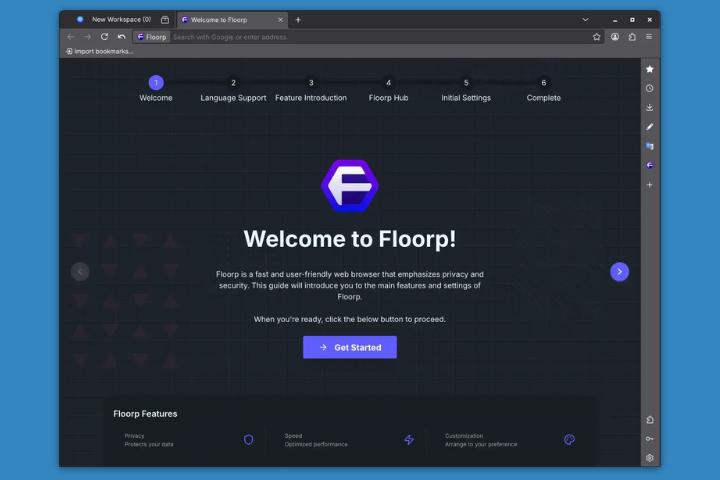720x480 pixels.
Task: Open the workspace manager icon by New Workspace
Action: 165,20
